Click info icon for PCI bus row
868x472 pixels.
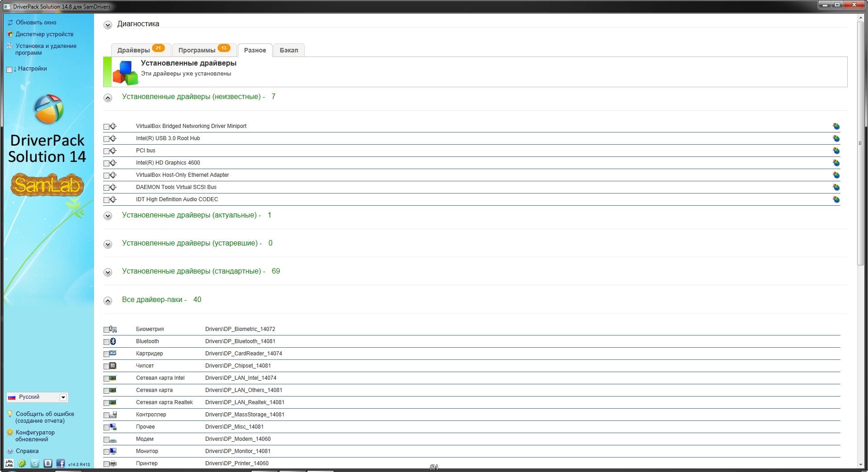[x=836, y=151]
